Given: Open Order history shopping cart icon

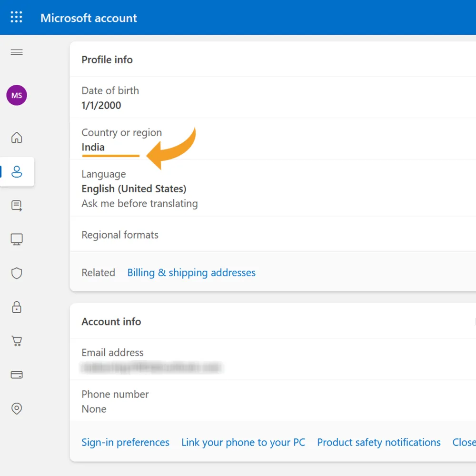Looking at the screenshot, I should pyautogui.click(x=17, y=341).
